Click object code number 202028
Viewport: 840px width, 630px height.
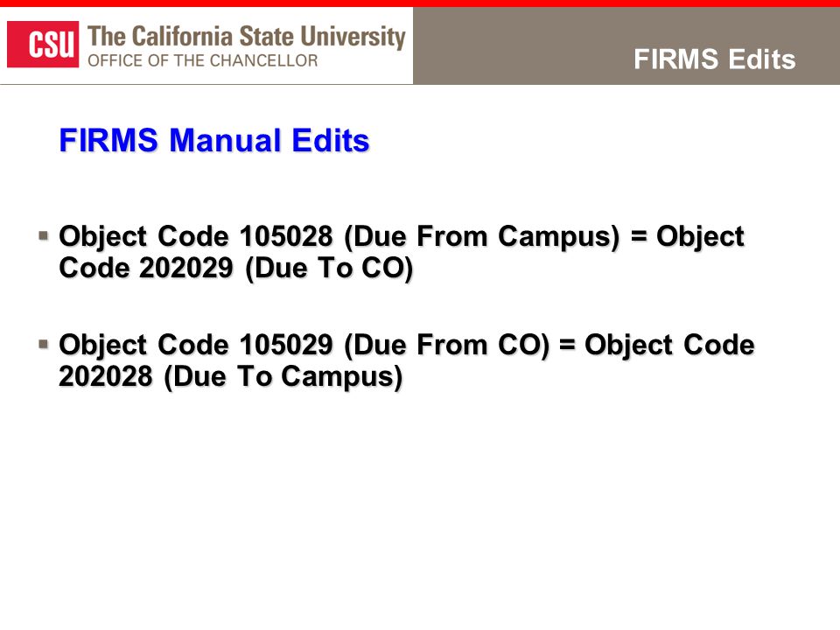click(x=106, y=376)
